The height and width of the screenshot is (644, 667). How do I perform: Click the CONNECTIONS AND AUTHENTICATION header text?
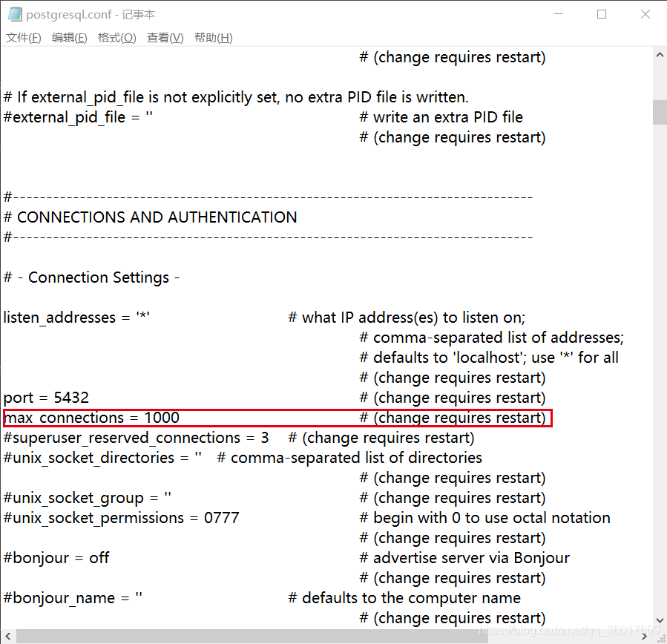(148, 217)
